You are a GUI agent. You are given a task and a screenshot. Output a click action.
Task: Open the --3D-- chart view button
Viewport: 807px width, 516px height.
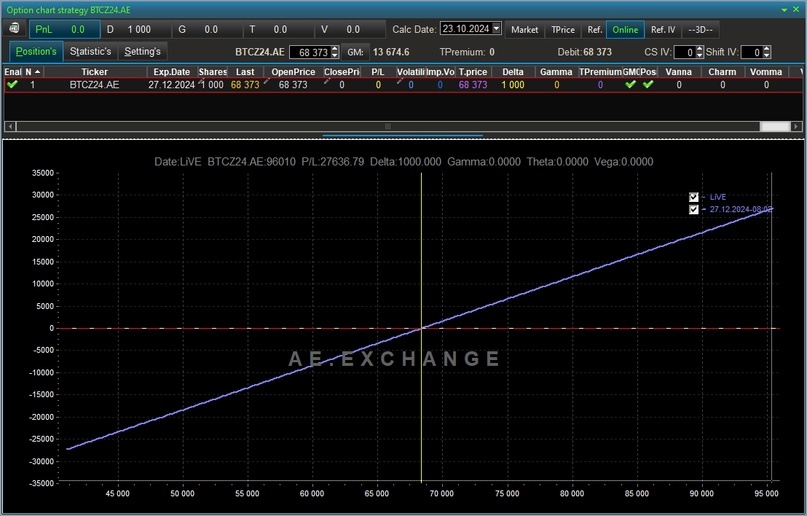point(700,30)
